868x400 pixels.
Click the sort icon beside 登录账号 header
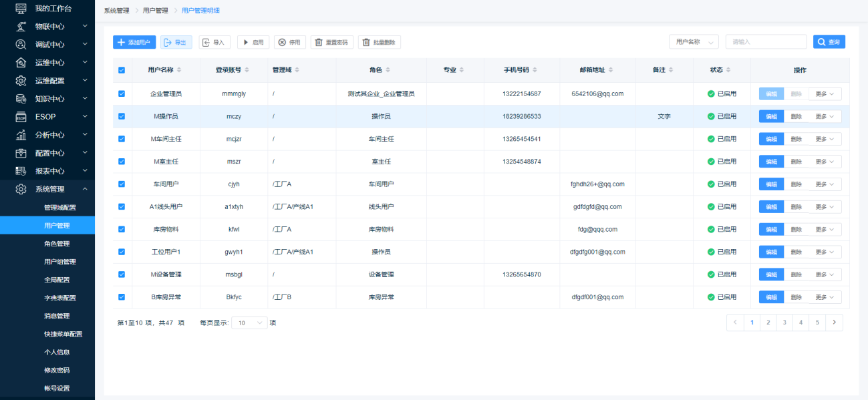coord(247,70)
